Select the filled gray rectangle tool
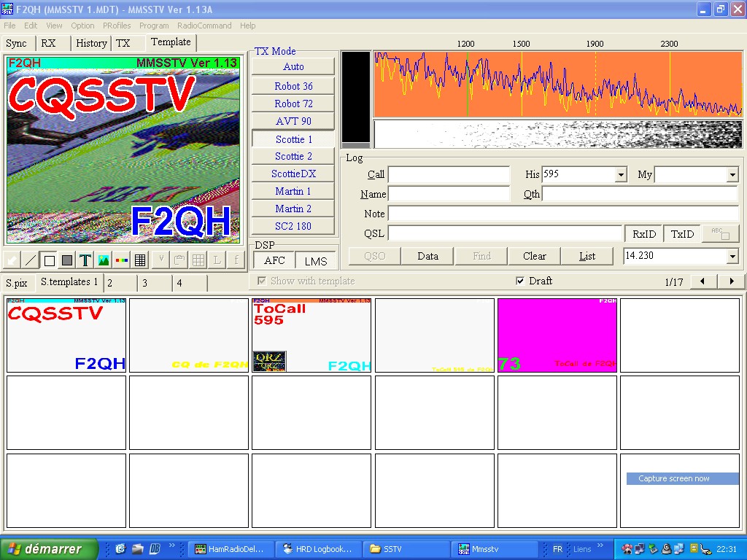 (x=66, y=260)
